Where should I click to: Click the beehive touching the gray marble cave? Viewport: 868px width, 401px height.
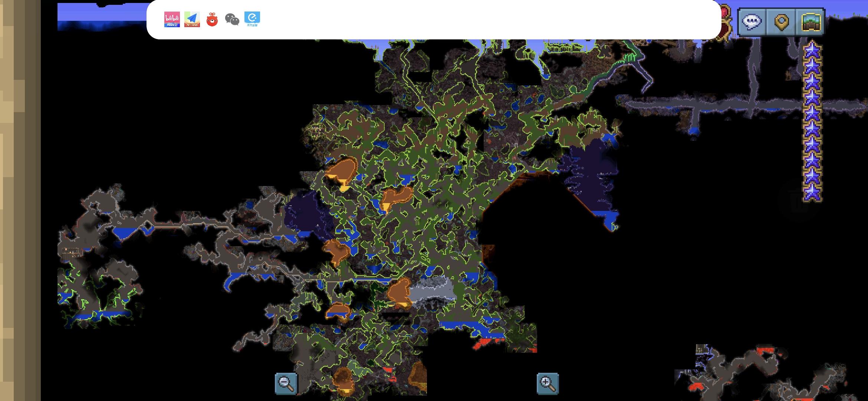(x=399, y=291)
